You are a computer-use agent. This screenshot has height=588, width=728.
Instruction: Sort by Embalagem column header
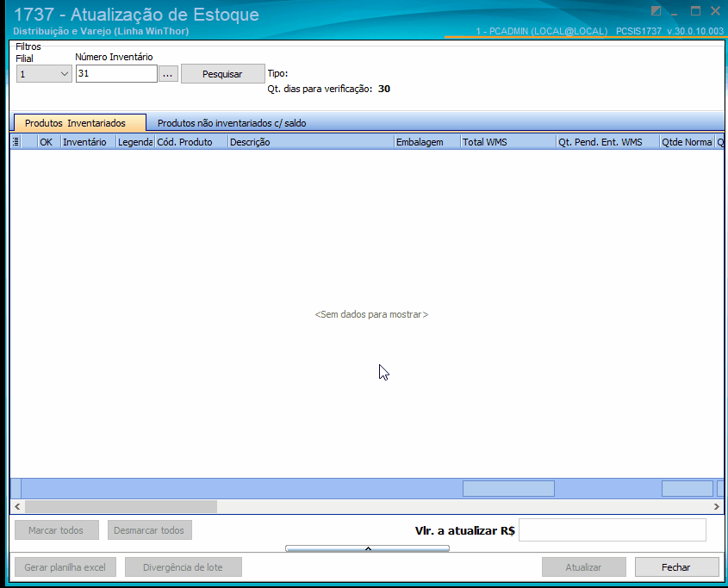point(427,142)
